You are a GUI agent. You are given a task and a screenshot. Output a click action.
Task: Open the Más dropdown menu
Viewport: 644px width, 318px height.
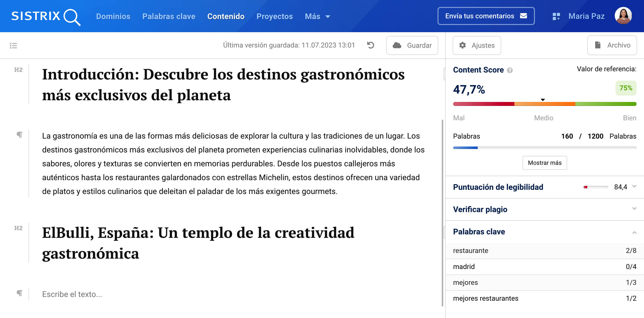(317, 17)
